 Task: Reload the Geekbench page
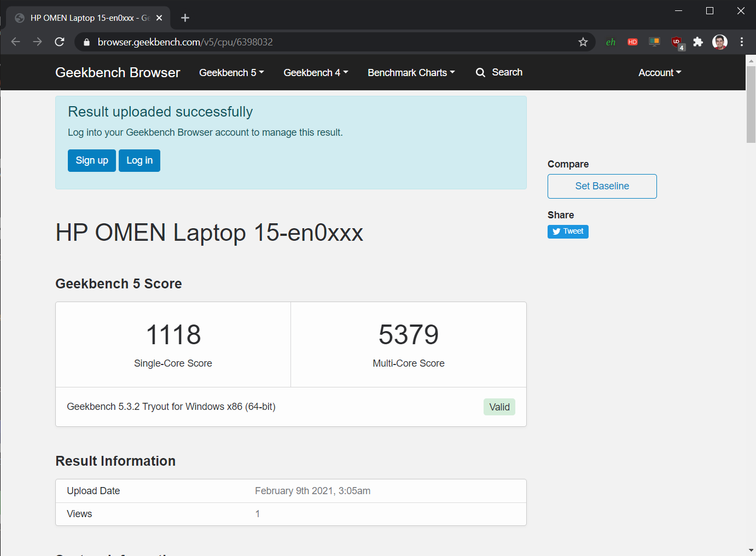tap(60, 42)
